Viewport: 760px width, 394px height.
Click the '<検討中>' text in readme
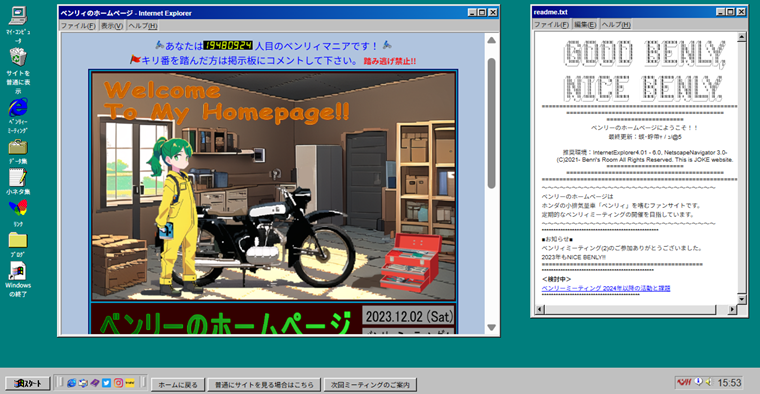point(556,279)
